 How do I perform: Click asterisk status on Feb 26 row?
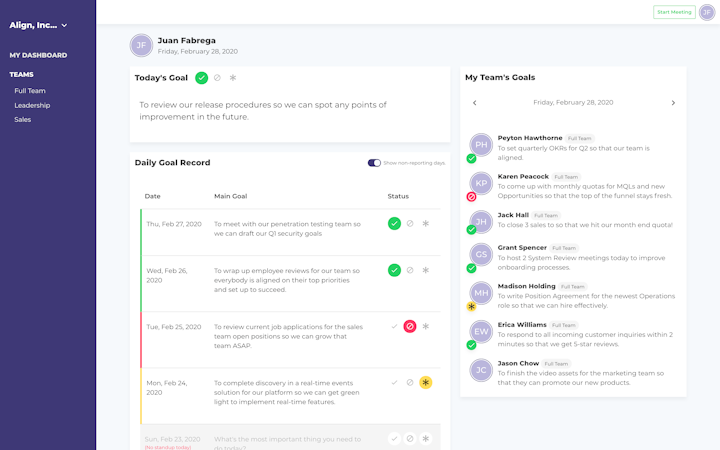(426, 270)
